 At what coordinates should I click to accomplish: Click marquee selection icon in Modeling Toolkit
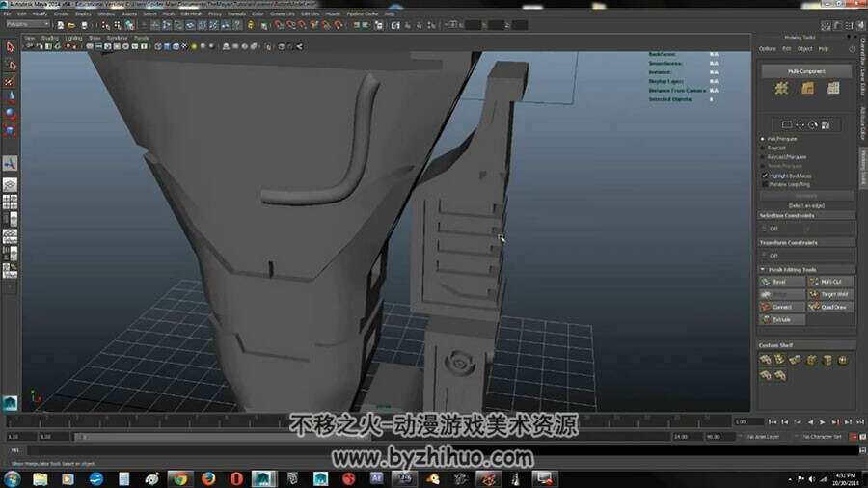pos(787,125)
